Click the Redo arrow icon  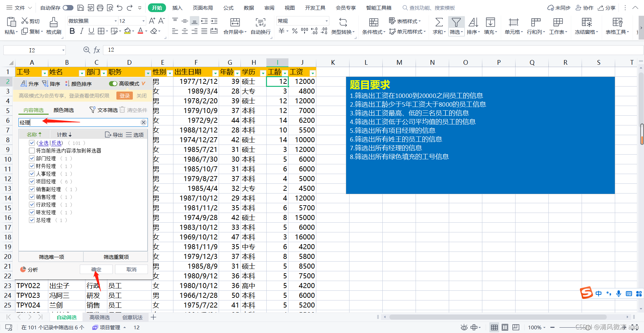click(130, 8)
